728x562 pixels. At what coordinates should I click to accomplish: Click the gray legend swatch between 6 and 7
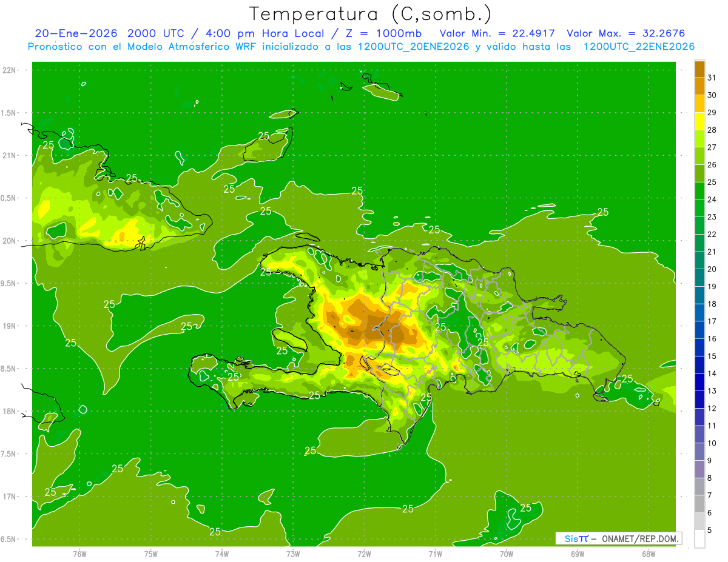tap(699, 504)
